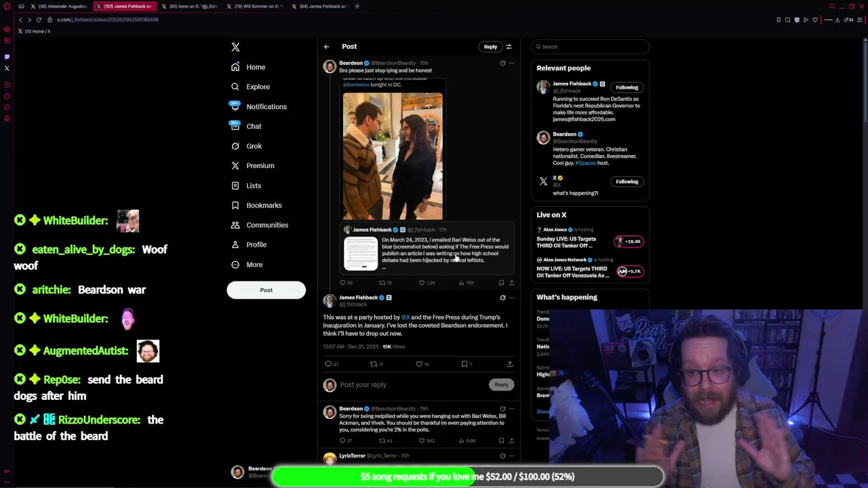Viewport: 868px width, 488px height.
Task: Click Following button beside X account
Action: click(x=627, y=182)
